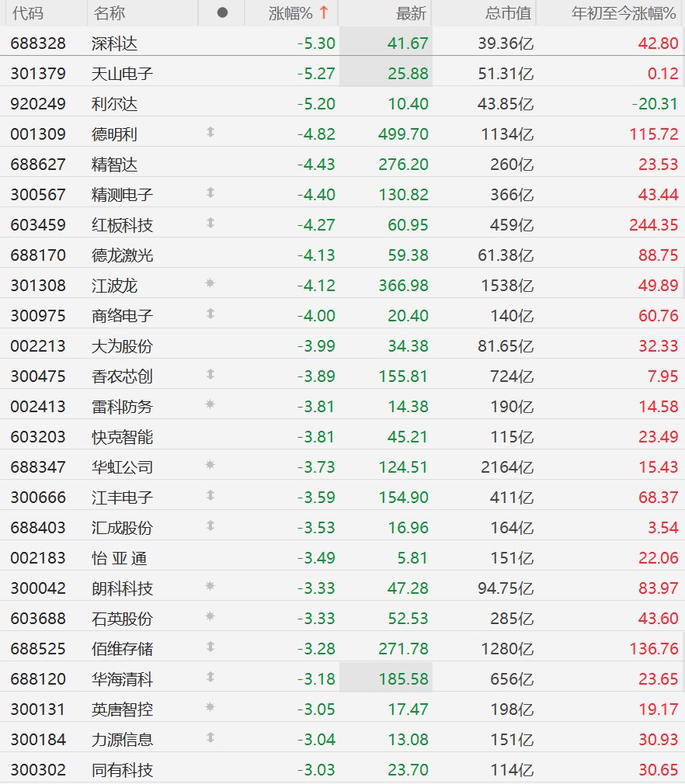685x784 pixels.
Task: Click the arrow icon in 佰维存储 row
Action: [210, 647]
